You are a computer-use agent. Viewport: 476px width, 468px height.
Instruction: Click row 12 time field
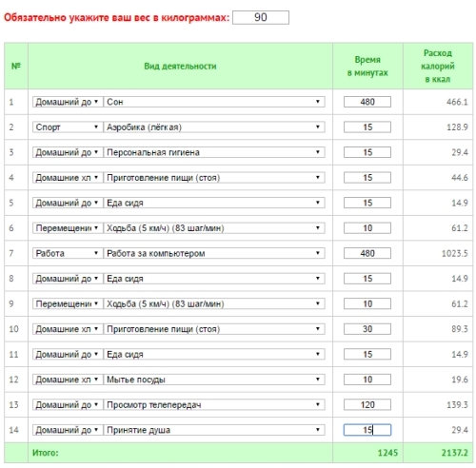tap(367, 380)
